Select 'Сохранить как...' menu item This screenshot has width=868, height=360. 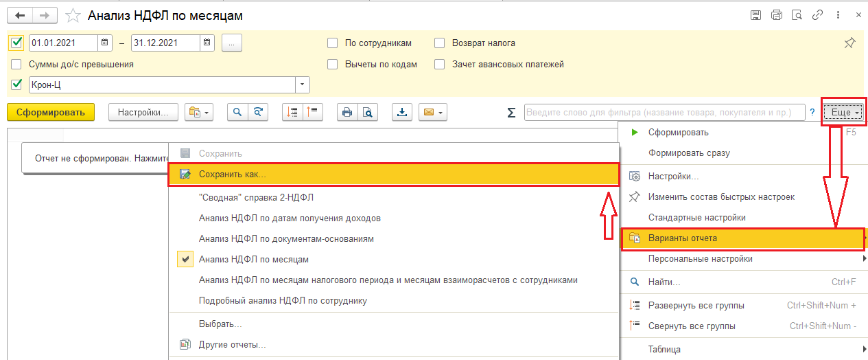[393, 175]
